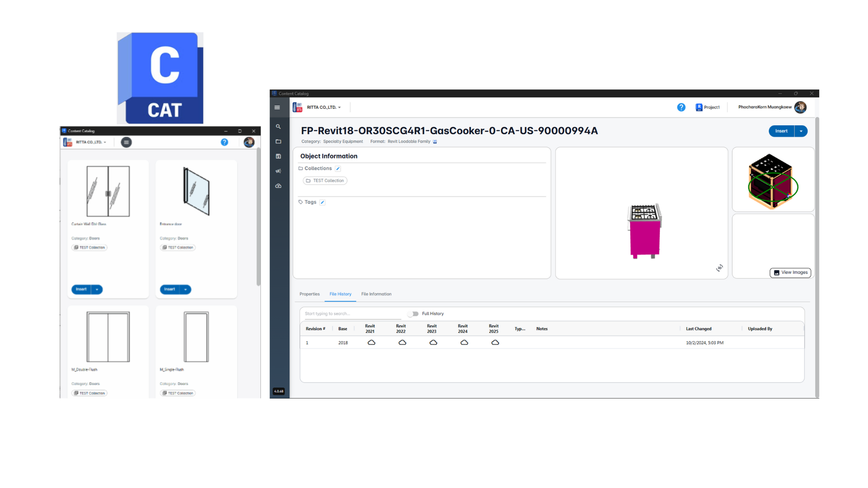Edit Collections with the pencil icon

[338, 169]
